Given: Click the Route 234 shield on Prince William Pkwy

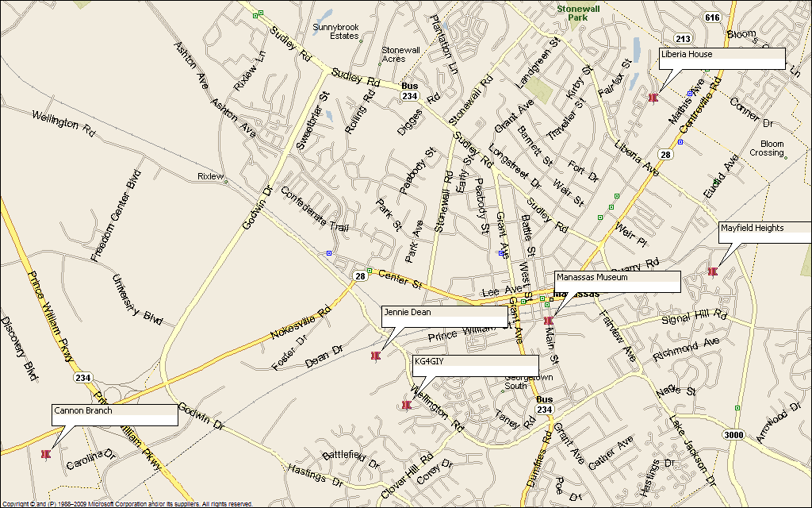Looking at the screenshot, I should pos(82,379).
